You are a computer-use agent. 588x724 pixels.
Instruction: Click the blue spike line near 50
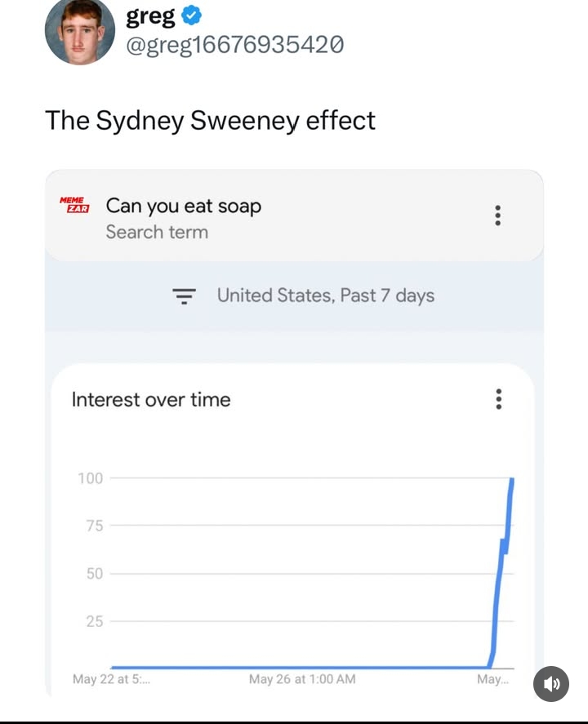499,574
